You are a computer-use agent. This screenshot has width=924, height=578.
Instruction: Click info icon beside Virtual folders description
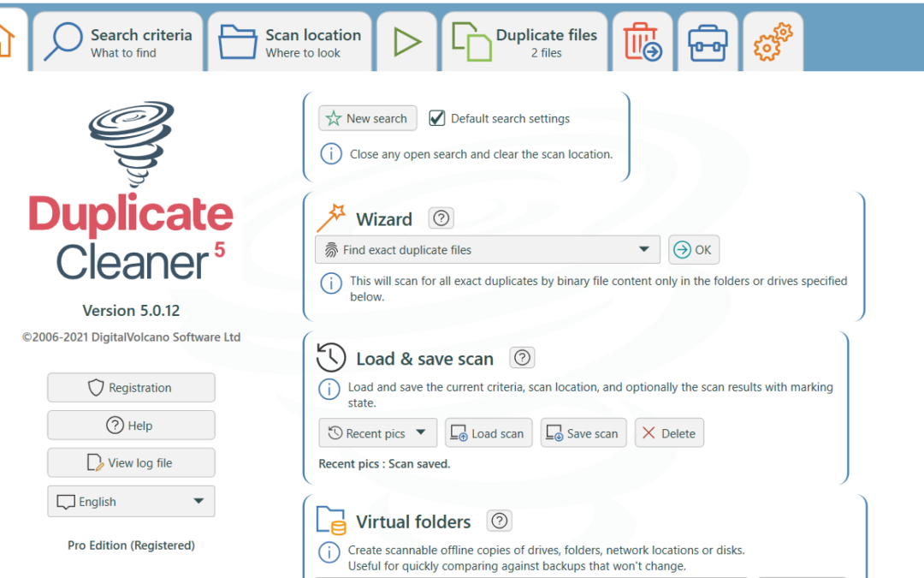pyautogui.click(x=329, y=552)
